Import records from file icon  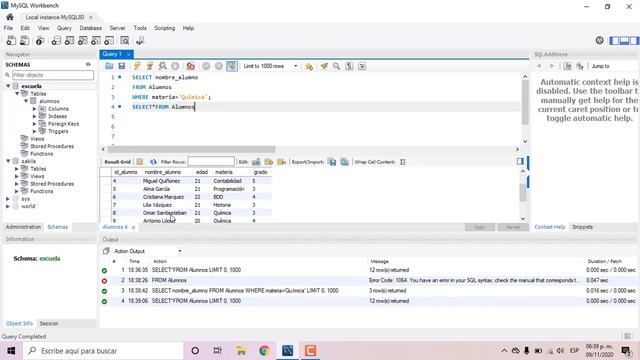click(344, 162)
